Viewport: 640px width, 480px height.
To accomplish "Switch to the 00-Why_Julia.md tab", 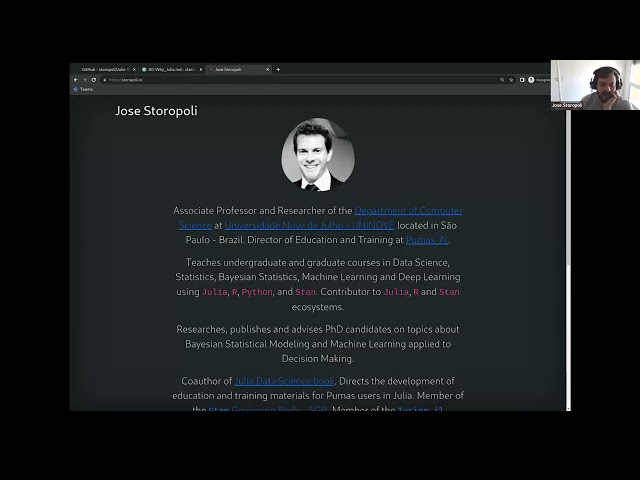I will tap(171, 70).
